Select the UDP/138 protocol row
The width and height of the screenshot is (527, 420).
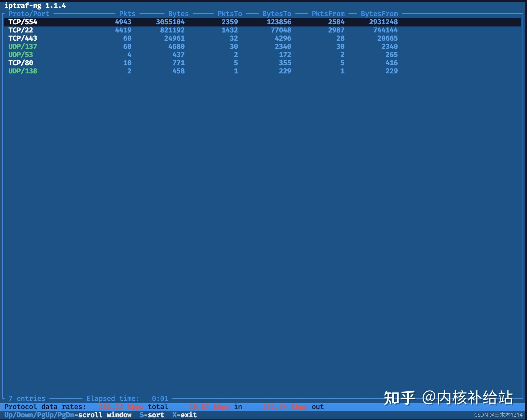tap(262, 71)
